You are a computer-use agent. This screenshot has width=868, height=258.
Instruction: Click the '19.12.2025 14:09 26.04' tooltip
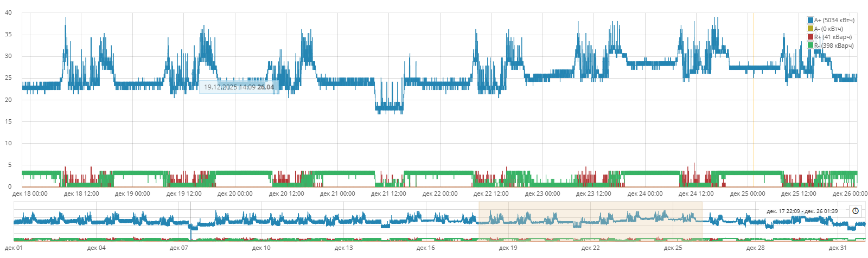coord(239,87)
